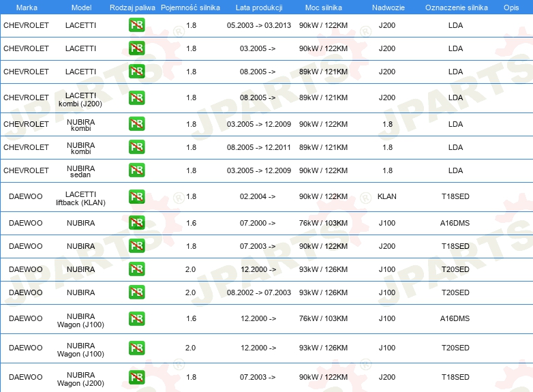Select the 'NUBIRA Wagon (J200)' model cell
Screen dimensions: 533x392
(x=80, y=379)
